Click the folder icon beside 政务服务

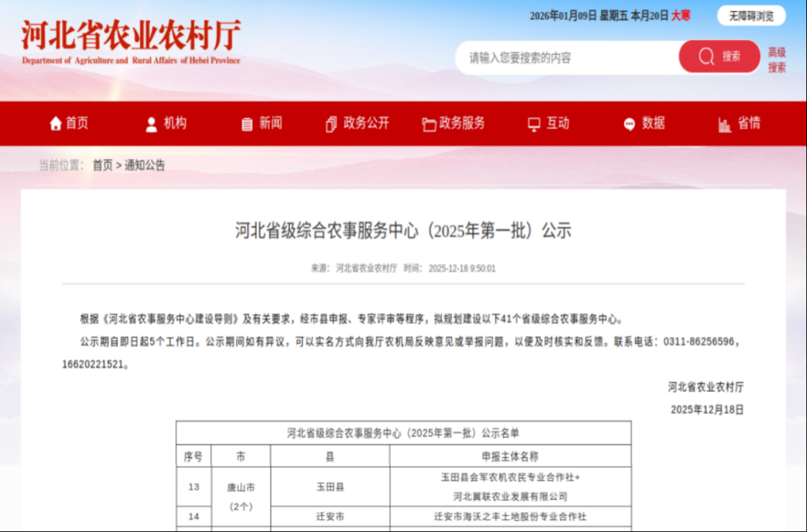pos(429,124)
